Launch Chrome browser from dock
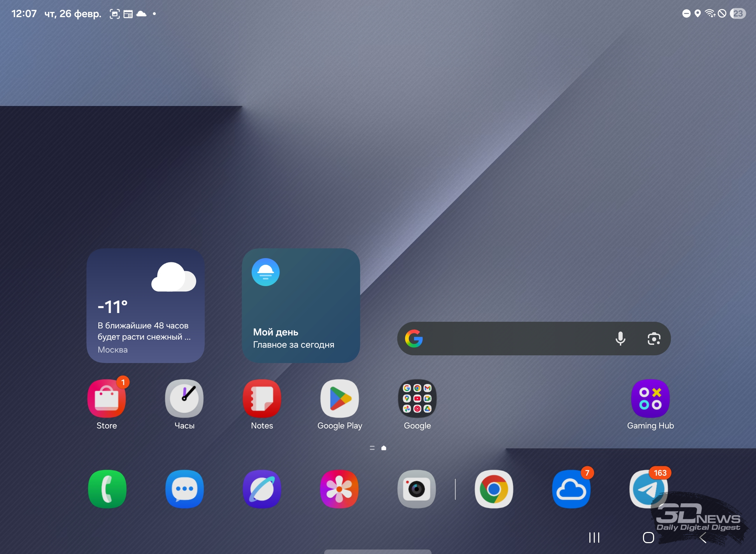756x554 pixels. 494,489
